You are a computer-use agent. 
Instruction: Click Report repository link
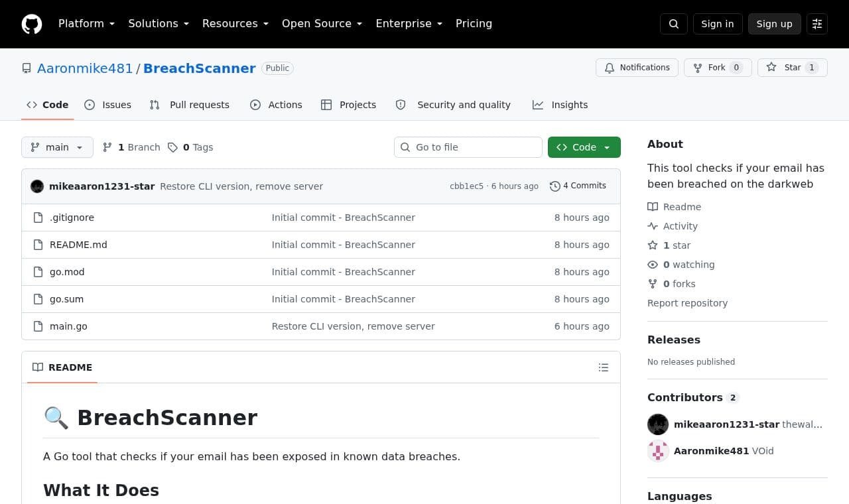687,303
